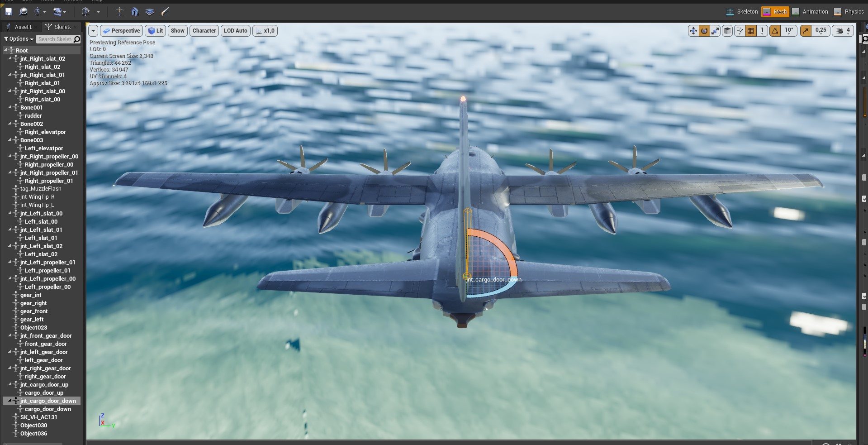Open the Show menu button
This screenshot has width=868, height=445.
[x=177, y=31]
